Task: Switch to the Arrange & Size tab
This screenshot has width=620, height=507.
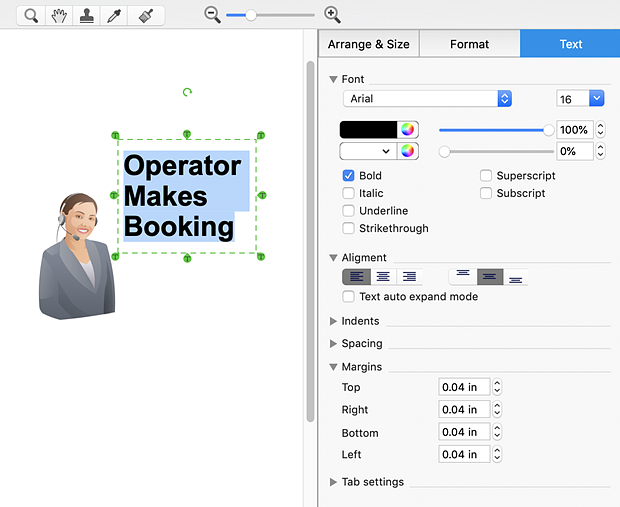Action: tap(368, 44)
